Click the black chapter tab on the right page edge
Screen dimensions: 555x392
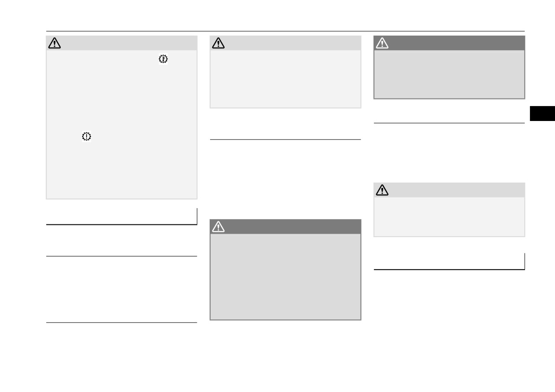542,114
